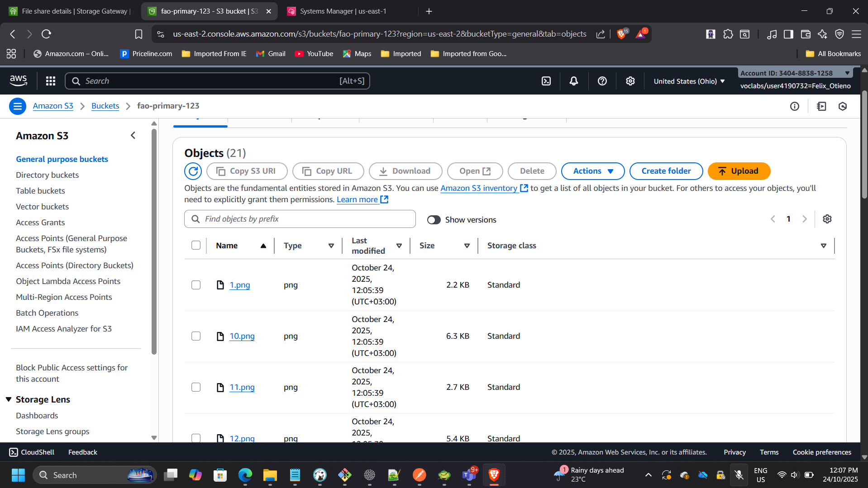
Task: Open the info panel icon
Action: point(794,106)
